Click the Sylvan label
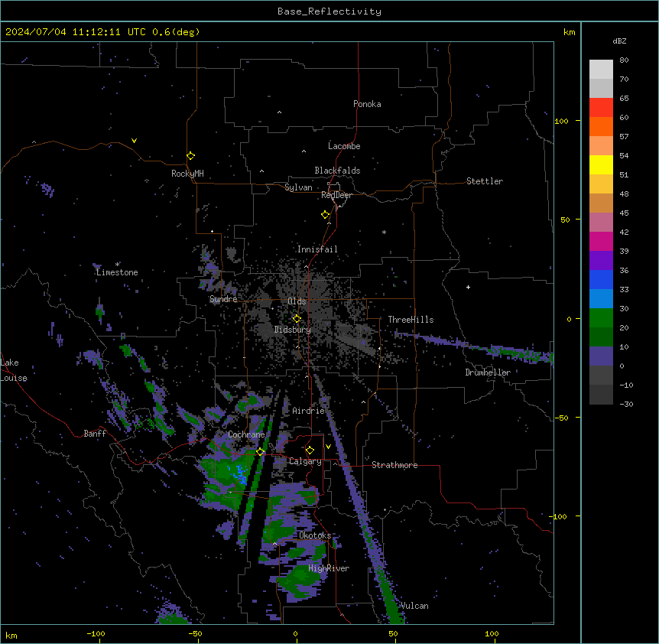This screenshot has height=644, width=659. pos(298,187)
